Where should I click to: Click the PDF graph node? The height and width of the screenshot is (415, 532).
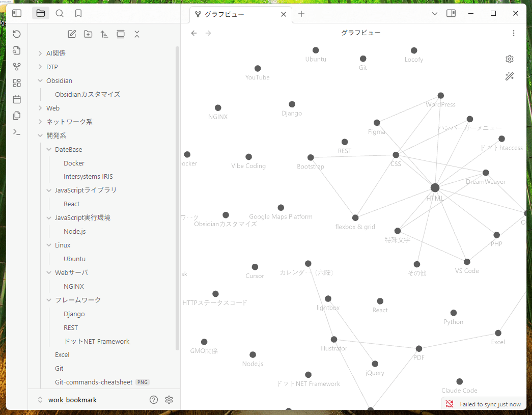419,348
